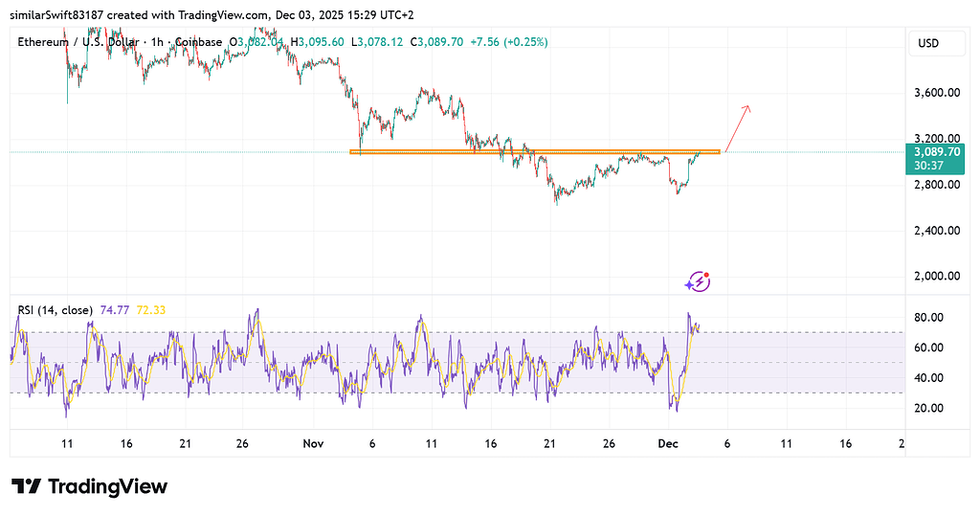Image resolution: width=980 pixels, height=516 pixels.
Task: Click the 20.00 level on RSI scale
Action: (x=930, y=408)
